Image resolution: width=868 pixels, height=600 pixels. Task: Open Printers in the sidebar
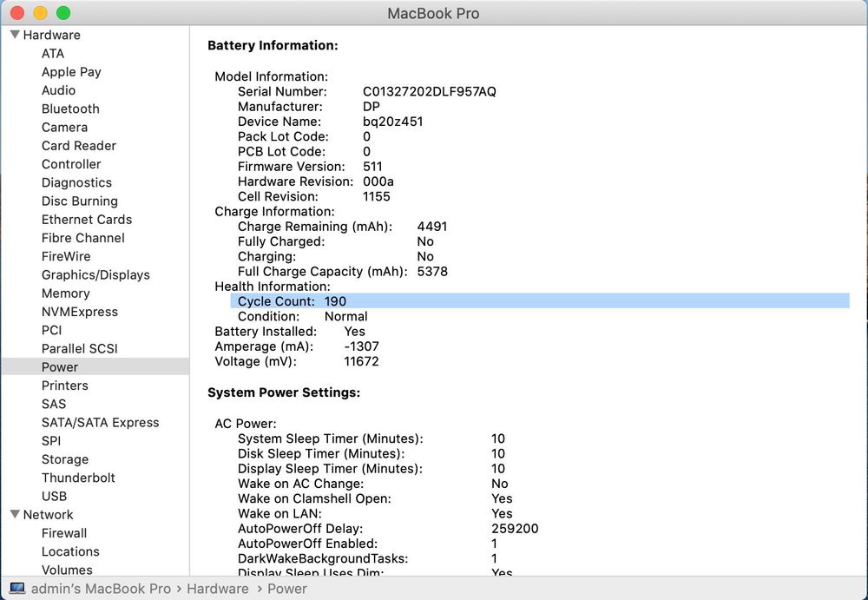pyautogui.click(x=64, y=386)
